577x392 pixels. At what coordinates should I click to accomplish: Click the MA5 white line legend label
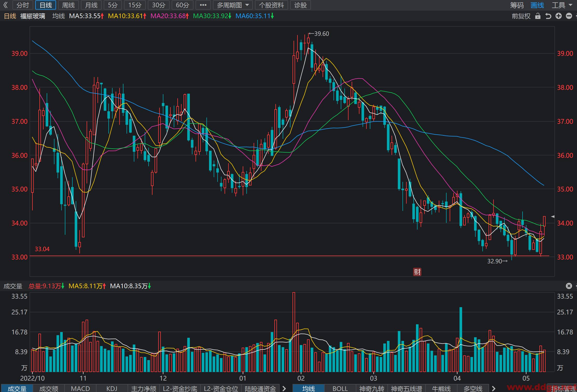[x=86, y=16]
